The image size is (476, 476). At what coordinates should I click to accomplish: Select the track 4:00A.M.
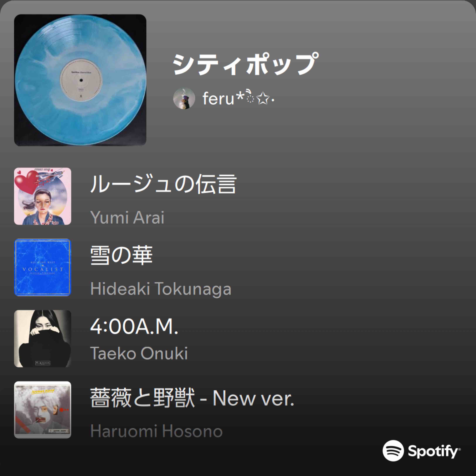tap(134, 327)
